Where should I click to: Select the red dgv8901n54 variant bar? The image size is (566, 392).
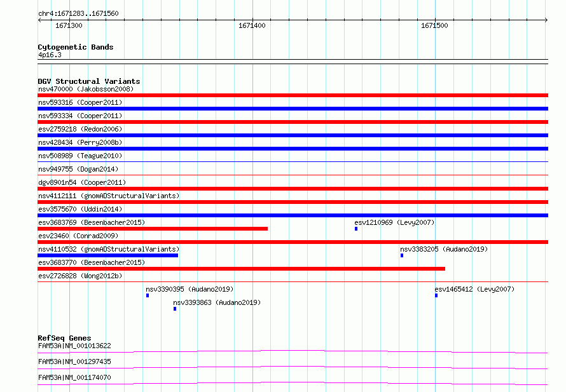pyautogui.click(x=293, y=189)
